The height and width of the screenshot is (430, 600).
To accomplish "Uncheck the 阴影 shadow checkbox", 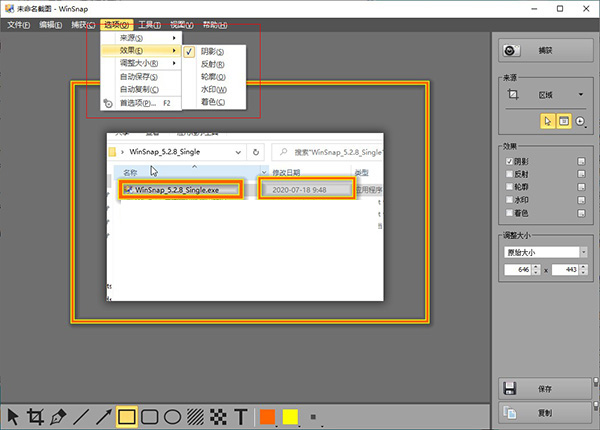I will (x=509, y=161).
